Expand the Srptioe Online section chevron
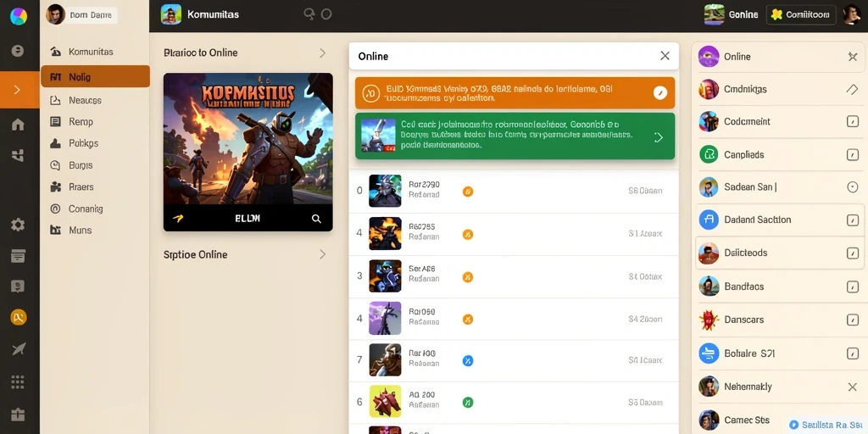868x434 pixels. (x=322, y=254)
